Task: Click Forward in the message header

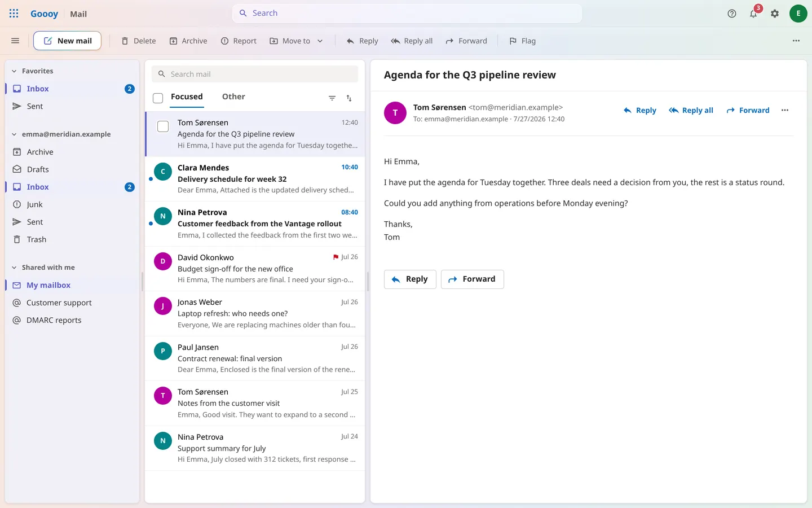Action: coord(748,110)
